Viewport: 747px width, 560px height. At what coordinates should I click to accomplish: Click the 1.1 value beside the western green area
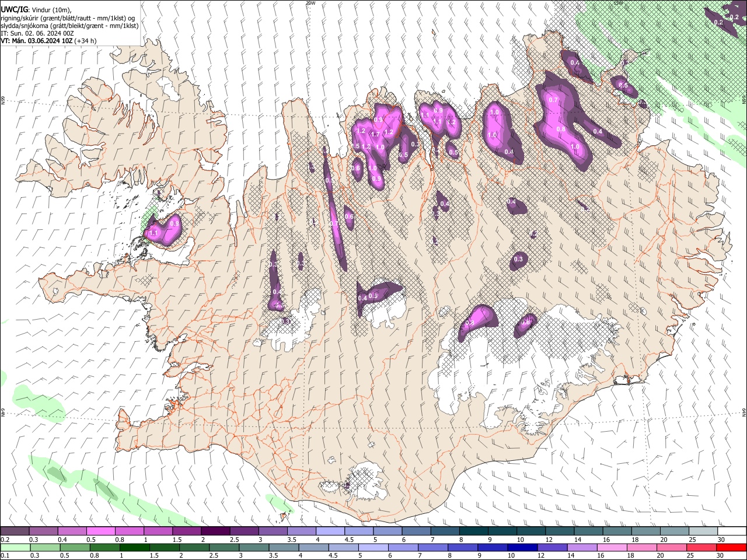pyautogui.click(x=153, y=233)
